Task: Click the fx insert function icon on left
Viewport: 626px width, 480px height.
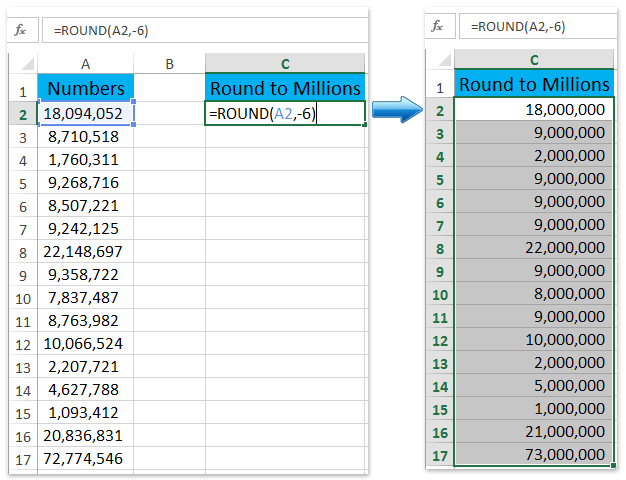Action: pos(20,30)
